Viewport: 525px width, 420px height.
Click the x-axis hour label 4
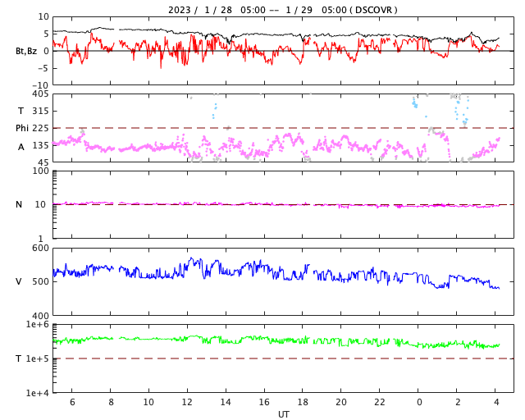[496, 402]
